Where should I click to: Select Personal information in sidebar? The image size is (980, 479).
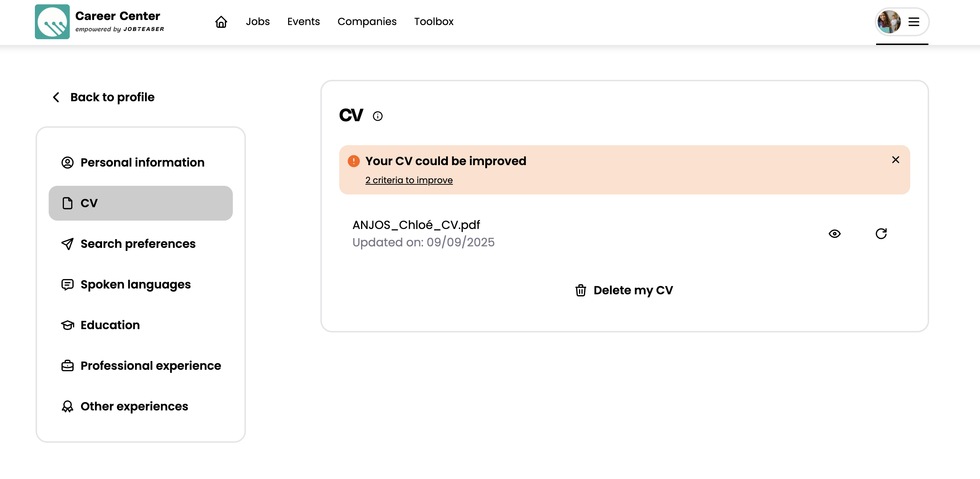pyautogui.click(x=142, y=163)
